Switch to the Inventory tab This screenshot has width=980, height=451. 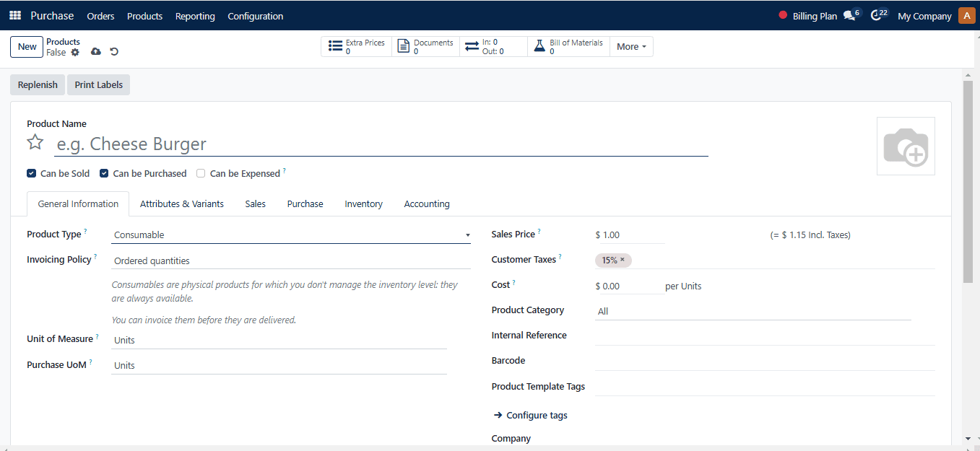click(363, 204)
